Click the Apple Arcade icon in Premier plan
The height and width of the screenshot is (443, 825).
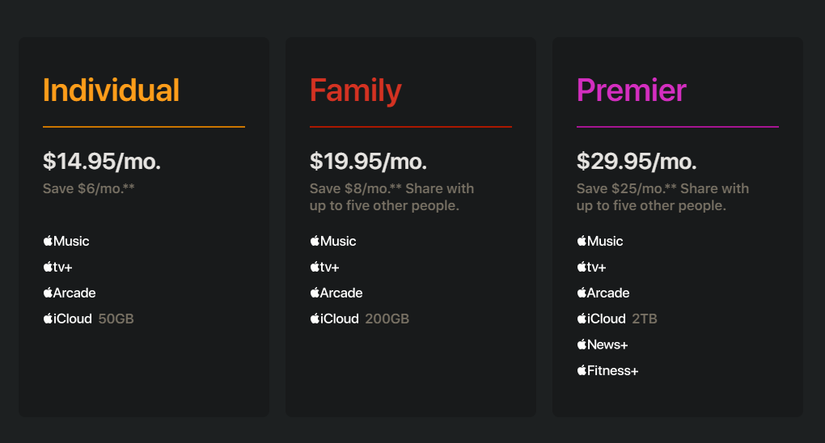click(x=603, y=293)
